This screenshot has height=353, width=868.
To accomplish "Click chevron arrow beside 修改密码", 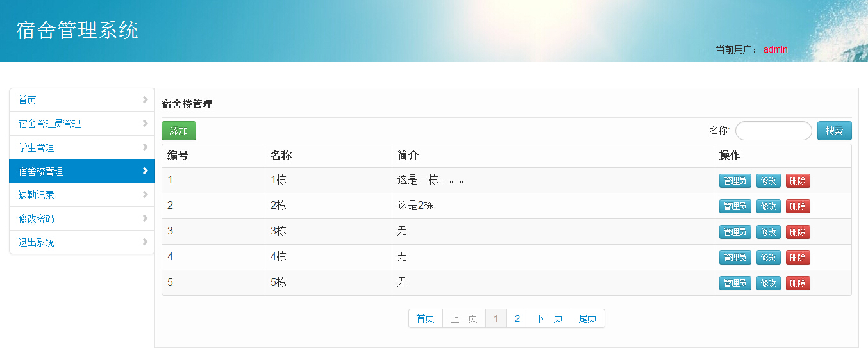I will click(x=145, y=218).
